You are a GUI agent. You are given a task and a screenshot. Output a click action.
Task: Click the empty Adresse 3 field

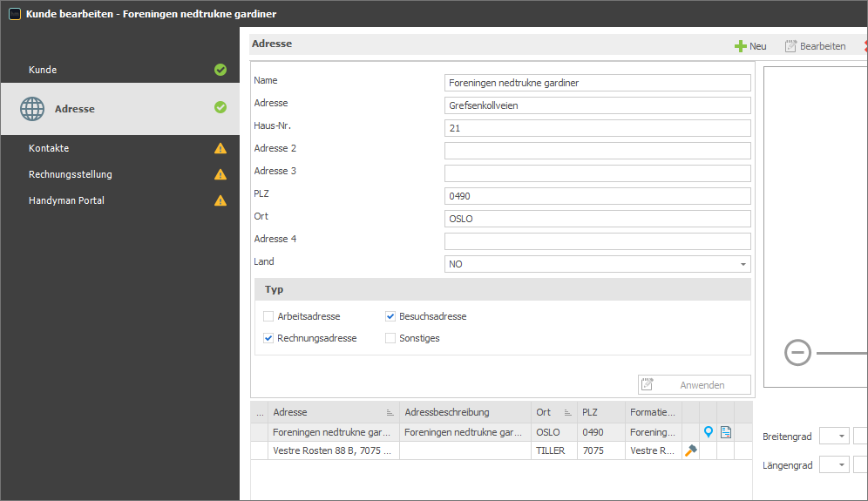tap(597, 173)
